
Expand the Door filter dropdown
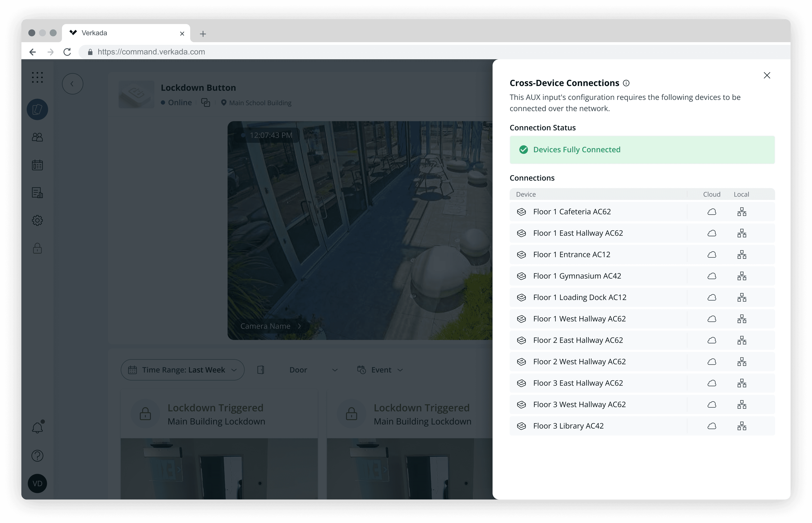click(x=313, y=370)
